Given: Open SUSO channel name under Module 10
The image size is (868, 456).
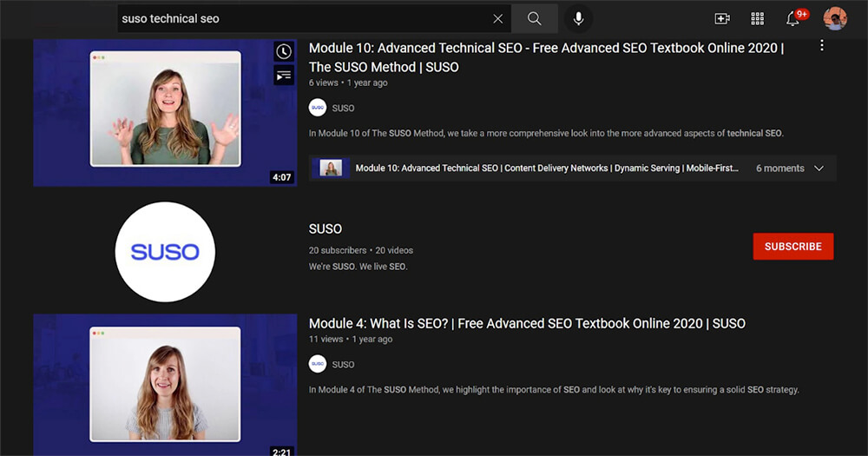Looking at the screenshot, I should [343, 108].
